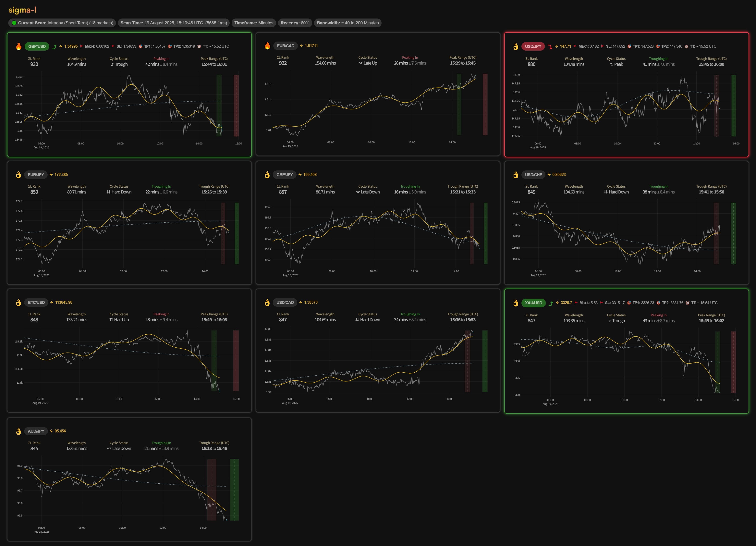The width and height of the screenshot is (756, 546).
Task: Click the red down-arrow next to USD/JPY
Action: pos(550,47)
